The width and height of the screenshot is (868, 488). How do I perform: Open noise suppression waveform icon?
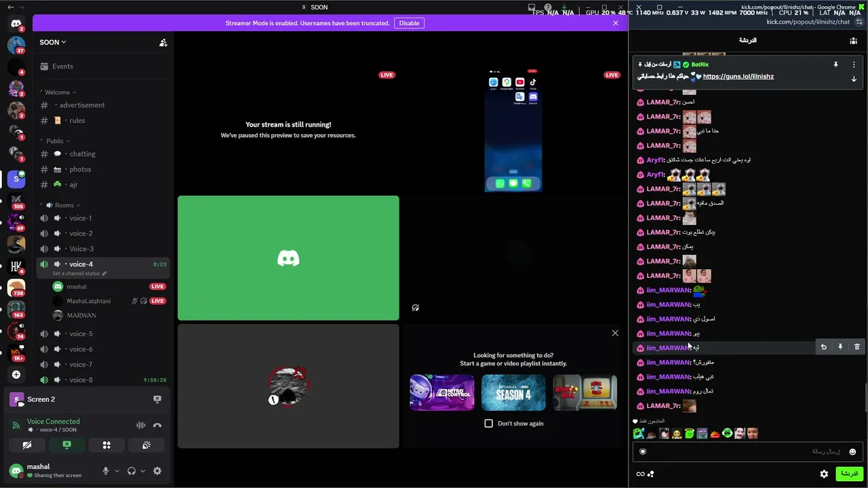tap(141, 426)
